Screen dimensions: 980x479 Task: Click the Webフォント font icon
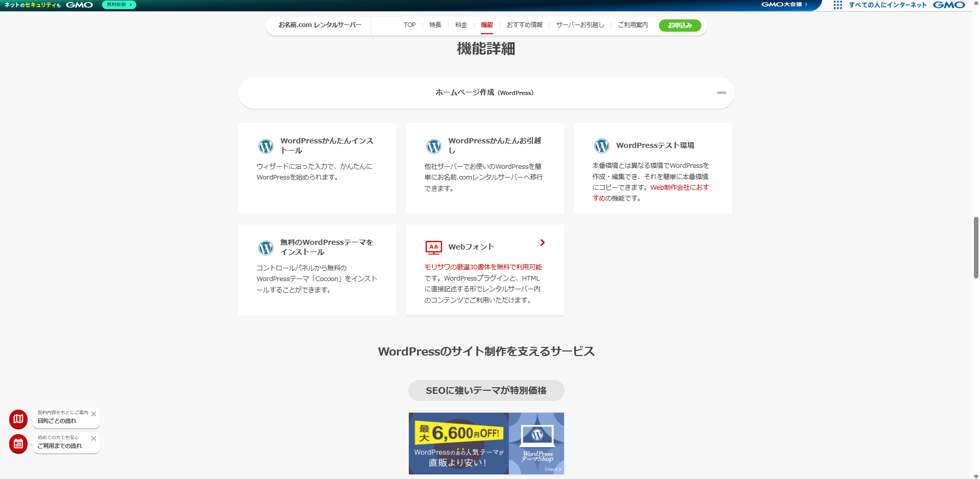[x=433, y=247]
